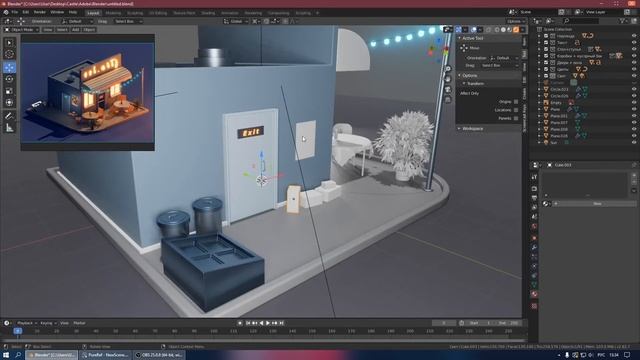The height and width of the screenshot is (360, 640).
Task: Select the Annotate pencil tool
Action: tap(9, 116)
